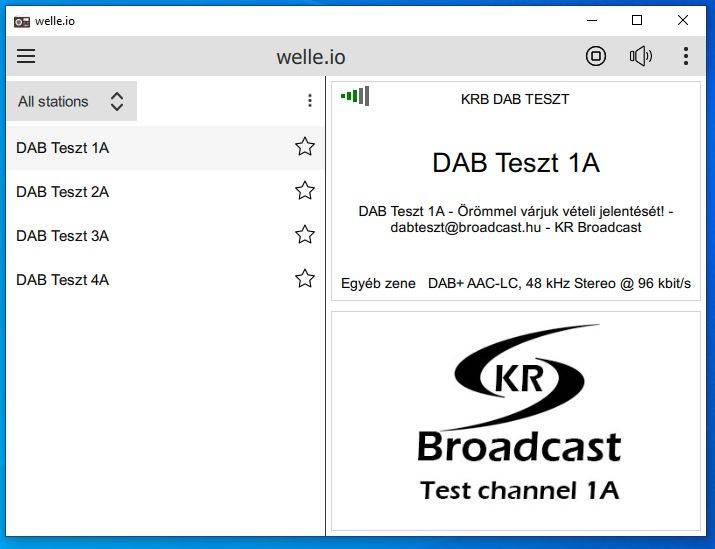Select the DAB Teszt 4A station

click(165, 280)
